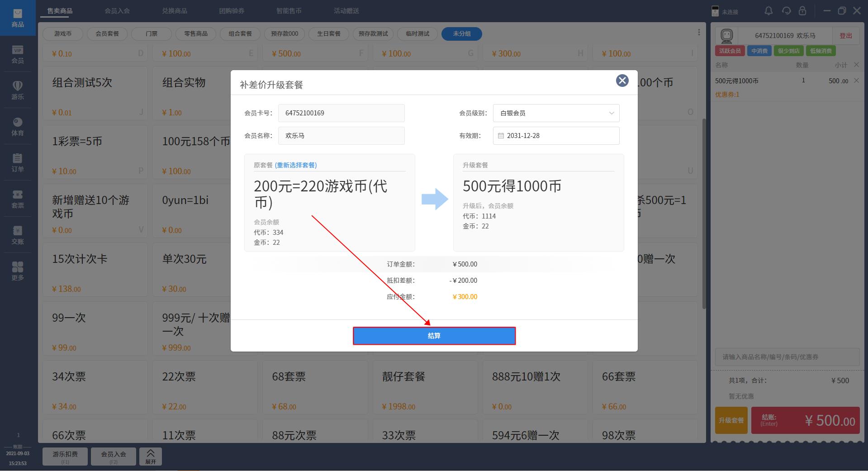
Task: Click the 优惠券:1 coupon text
Action: point(727,95)
